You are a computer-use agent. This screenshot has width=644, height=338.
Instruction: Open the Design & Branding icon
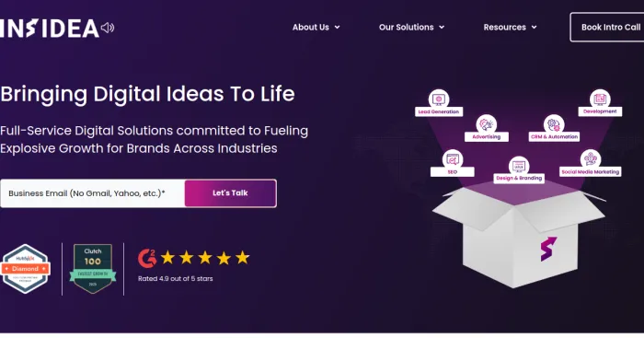click(519, 166)
